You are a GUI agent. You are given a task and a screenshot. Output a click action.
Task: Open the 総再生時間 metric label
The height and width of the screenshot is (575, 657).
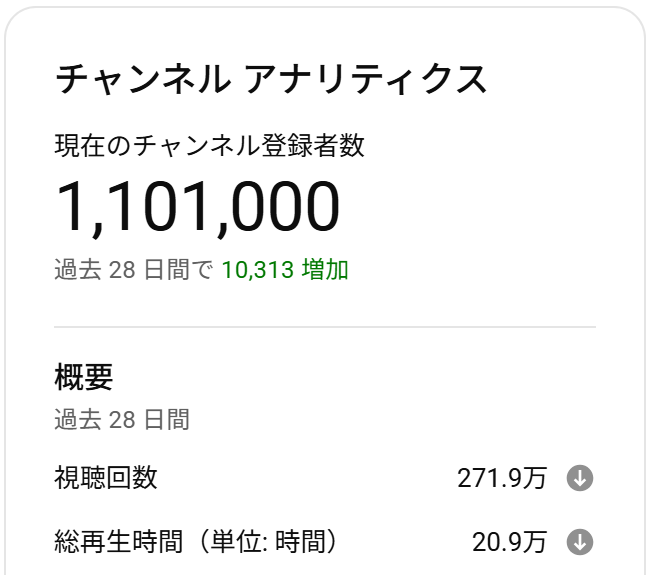click(x=119, y=542)
